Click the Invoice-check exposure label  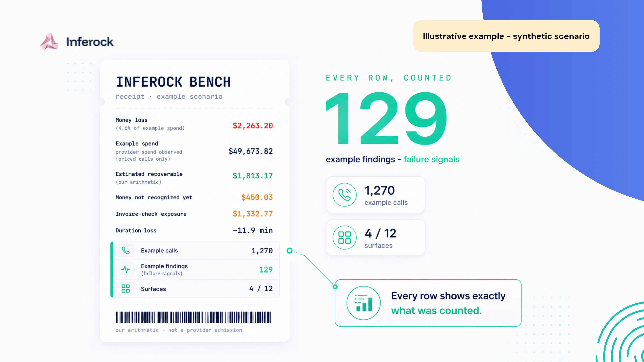(x=151, y=214)
